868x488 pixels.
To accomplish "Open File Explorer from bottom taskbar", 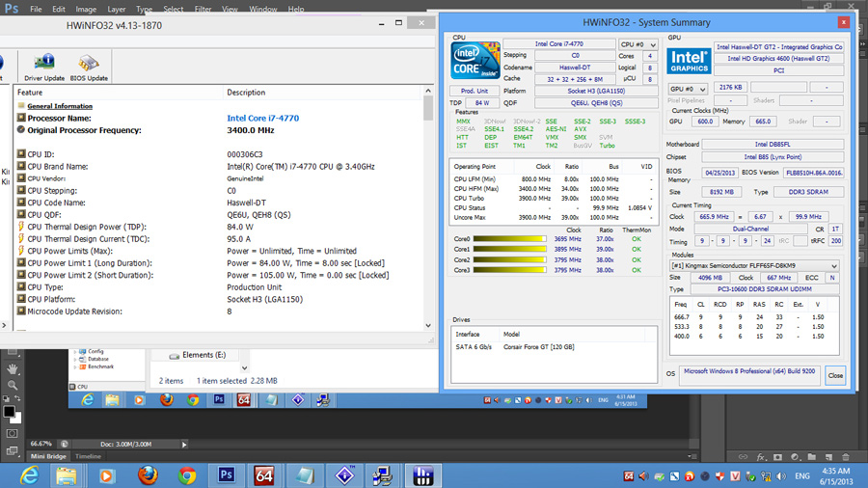I will click(66, 475).
